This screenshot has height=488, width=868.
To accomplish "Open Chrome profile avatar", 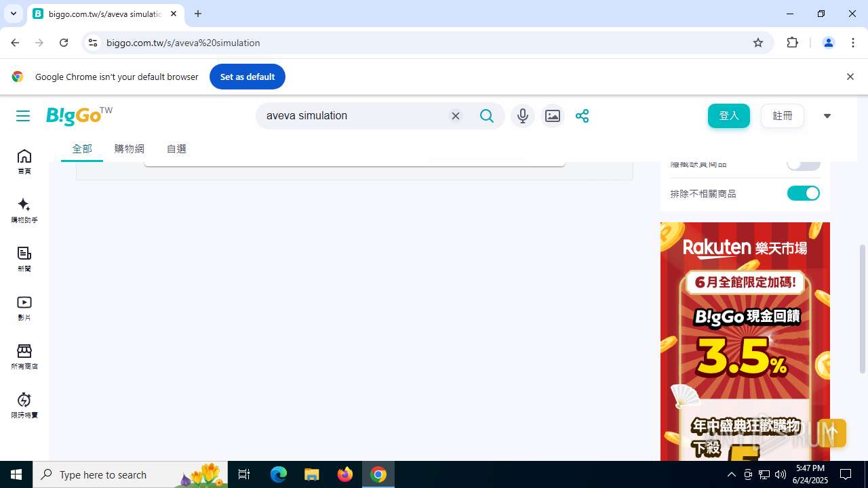I will (x=828, y=43).
